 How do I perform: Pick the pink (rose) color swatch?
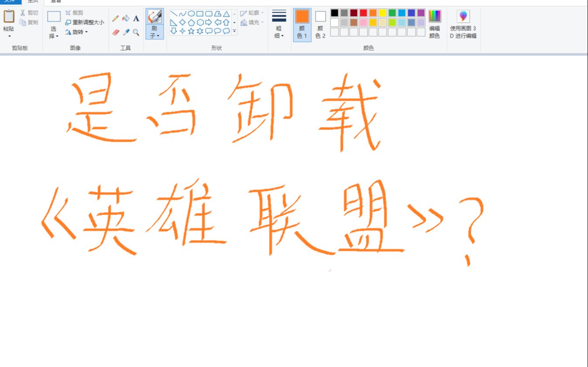[363, 22]
